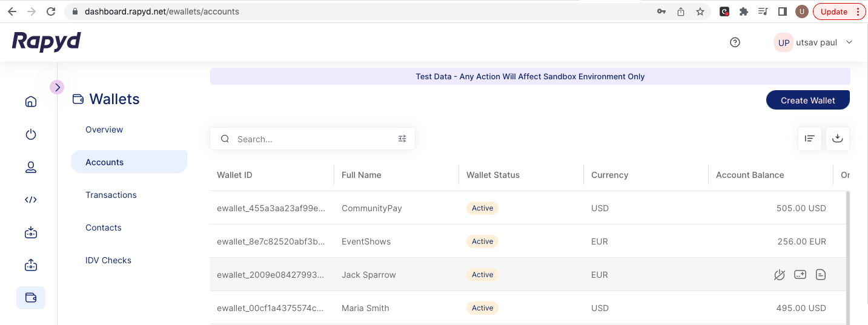
Task: Download the wallet accounts list
Action: click(837, 139)
